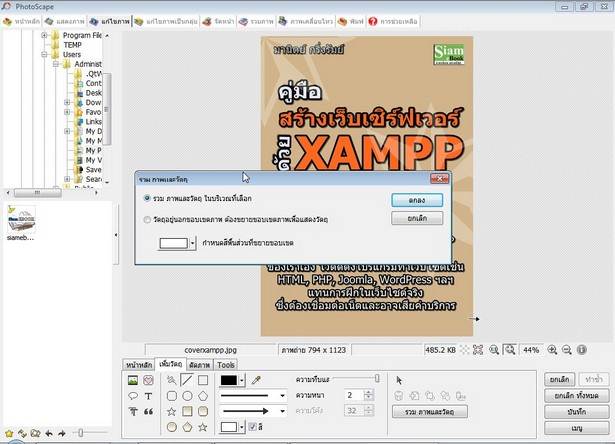Select the filled square shape tool
615x444 pixels.
[187, 411]
